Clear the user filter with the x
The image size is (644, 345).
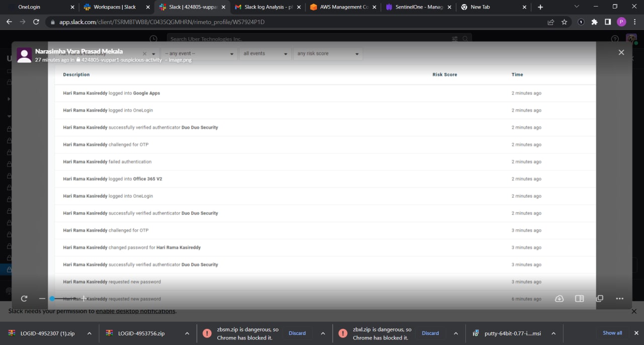[144, 53]
